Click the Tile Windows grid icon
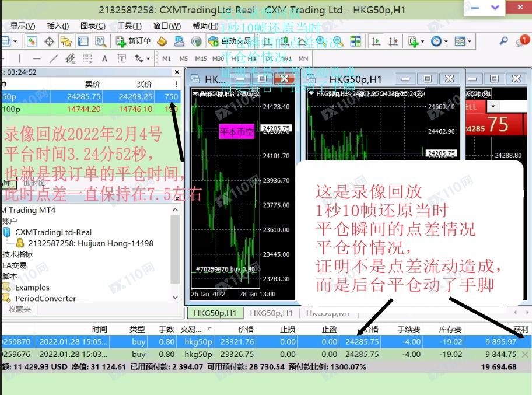The height and width of the screenshot is (395, 532). tap(355, 41)
